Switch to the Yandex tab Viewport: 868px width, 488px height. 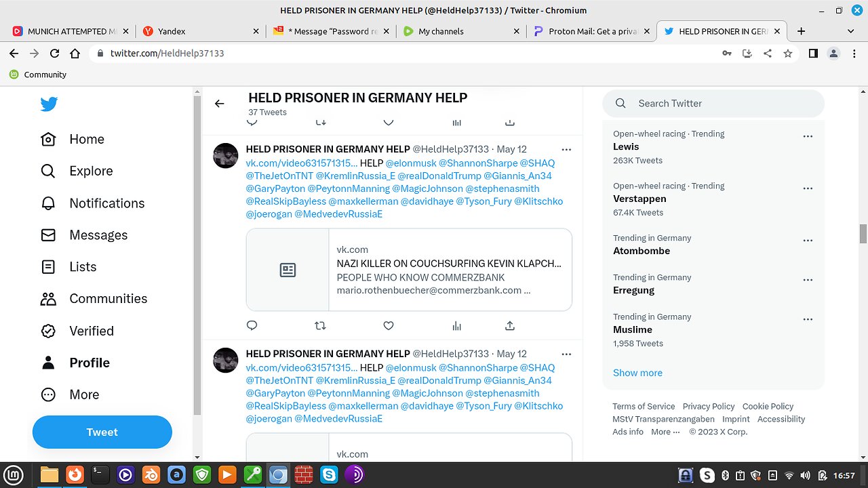coord(200,31)
